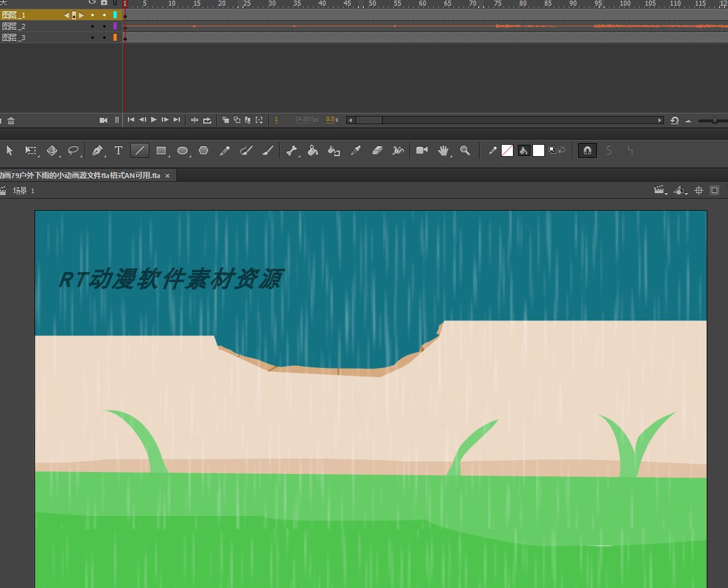Close the fla document tab
Viewport: 728px width, 588px height.
167,176
